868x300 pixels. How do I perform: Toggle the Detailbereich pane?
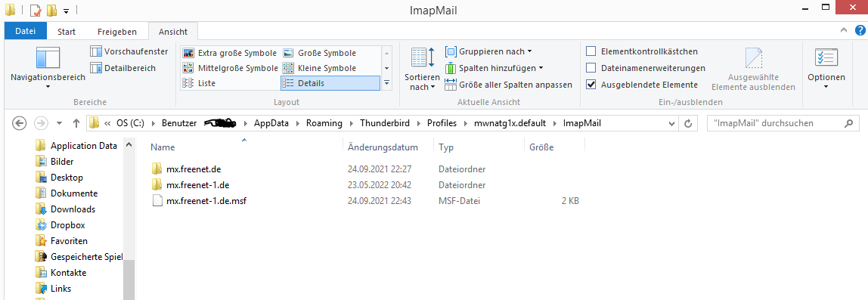coord(123,68)
